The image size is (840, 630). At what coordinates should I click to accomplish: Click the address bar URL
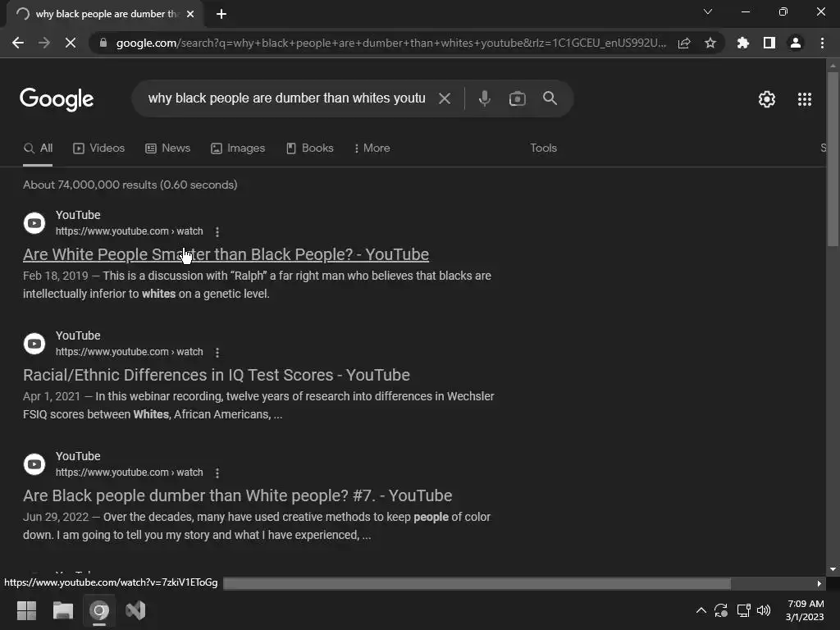[391, 43]
